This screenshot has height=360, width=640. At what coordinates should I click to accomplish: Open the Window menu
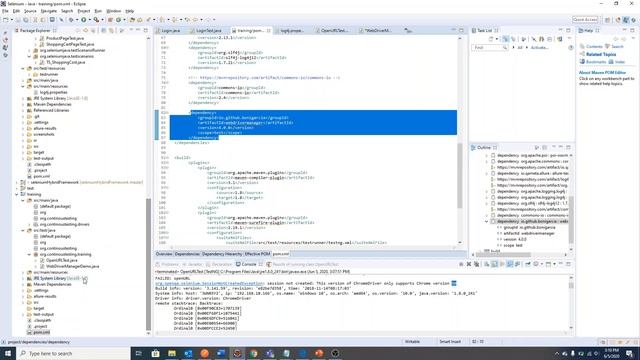[113, 11]
